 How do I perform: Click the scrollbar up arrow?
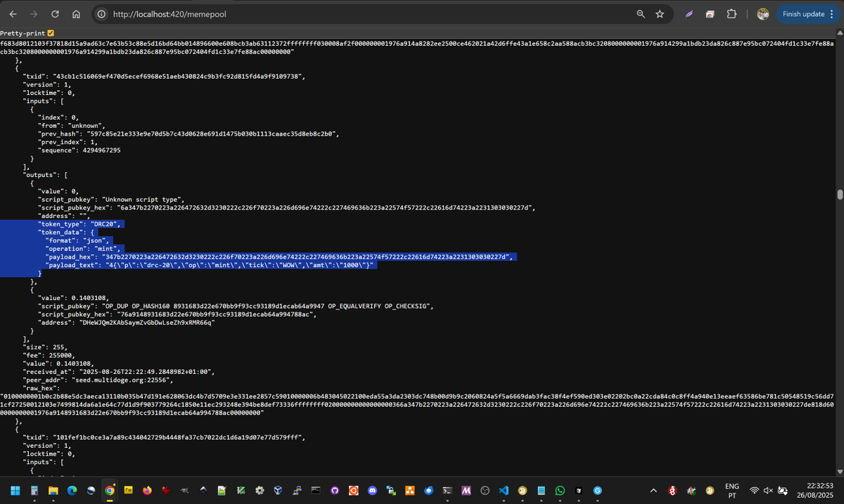pyautogui.click(x=839, y=32)
